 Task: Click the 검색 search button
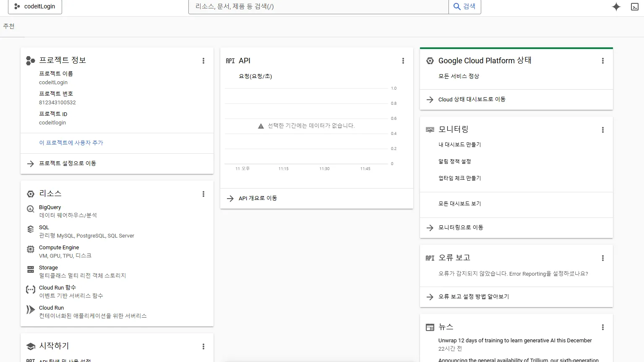[x=465, y=7]
